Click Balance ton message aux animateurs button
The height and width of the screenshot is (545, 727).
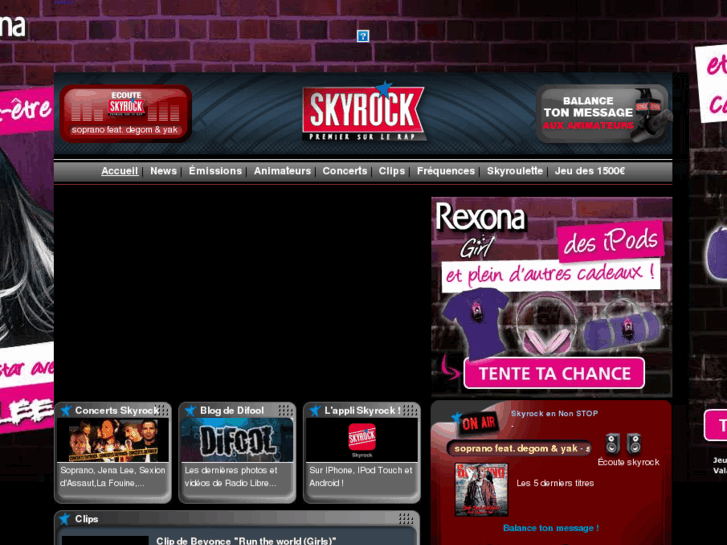click(602, 114)
